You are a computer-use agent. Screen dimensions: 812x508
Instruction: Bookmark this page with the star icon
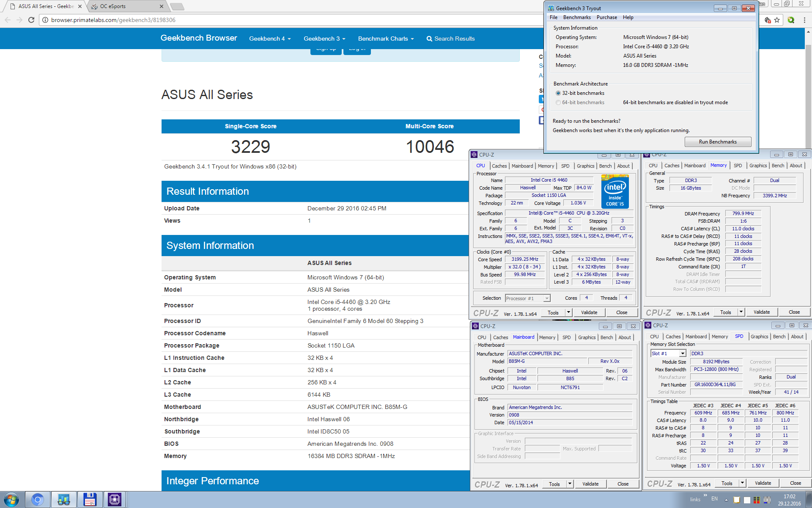(x=777, y=20)
